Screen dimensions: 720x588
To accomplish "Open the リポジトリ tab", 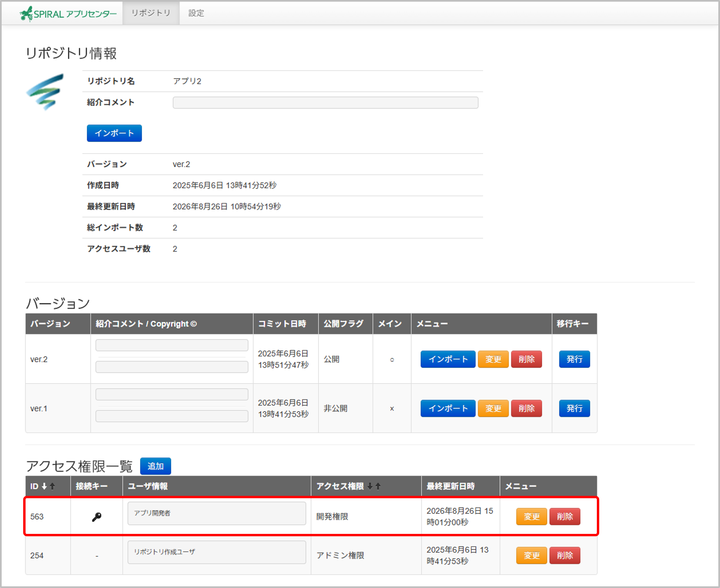I will pyautogui.click(x=151, y=13).
